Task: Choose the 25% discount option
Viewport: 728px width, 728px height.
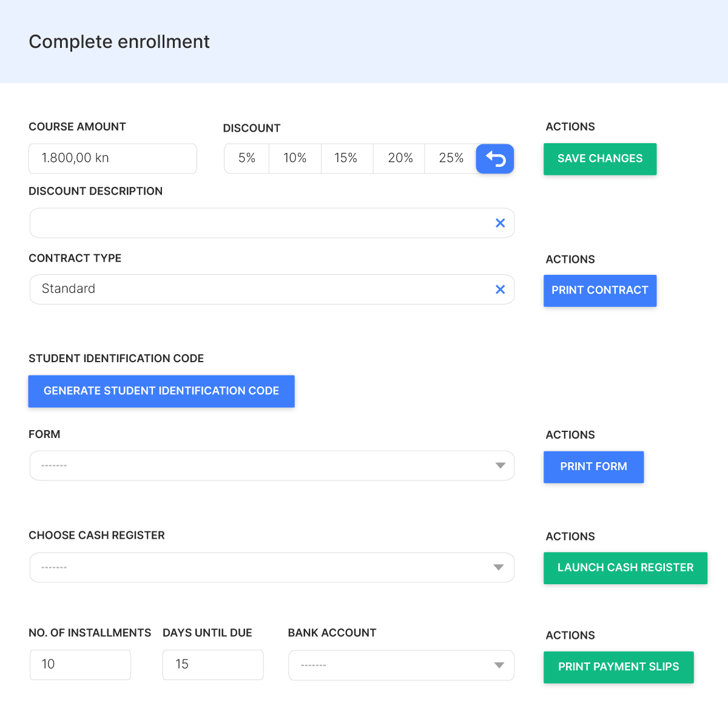Action: click(x=451, y=158)
